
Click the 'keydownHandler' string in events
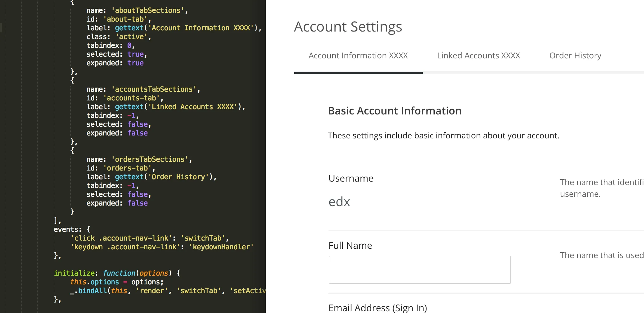pos(221,247)
